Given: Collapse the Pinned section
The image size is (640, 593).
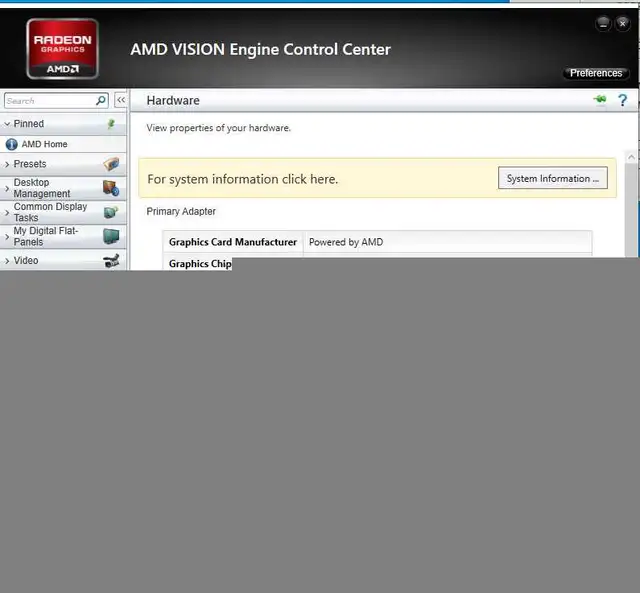Looking at the screenshot, I should coord(7,124).
